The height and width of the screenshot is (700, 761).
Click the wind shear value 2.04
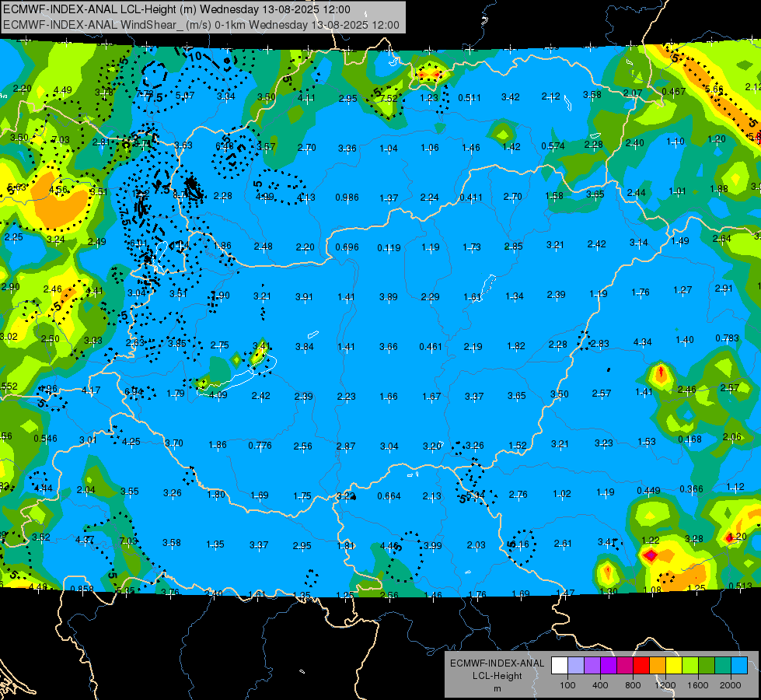[86, 490]
